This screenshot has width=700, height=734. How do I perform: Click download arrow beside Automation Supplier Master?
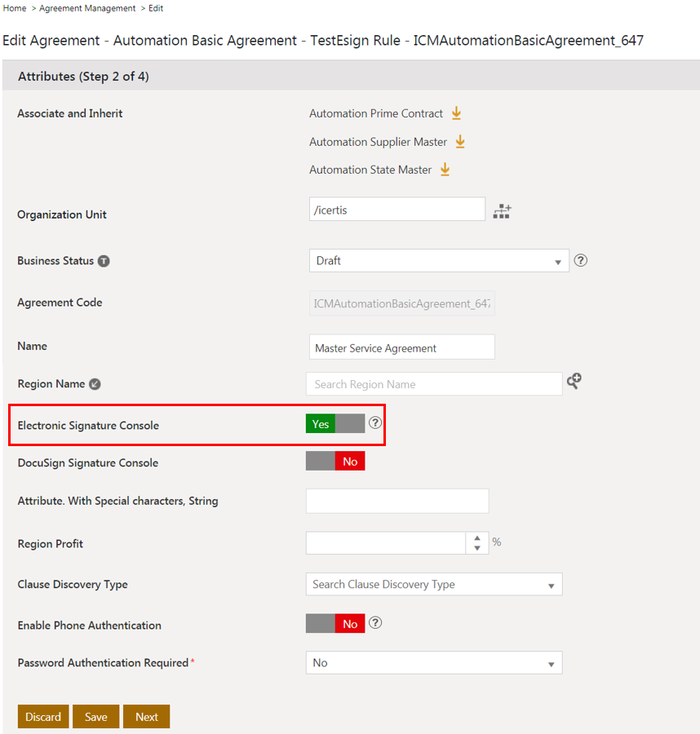pos(460,142)
